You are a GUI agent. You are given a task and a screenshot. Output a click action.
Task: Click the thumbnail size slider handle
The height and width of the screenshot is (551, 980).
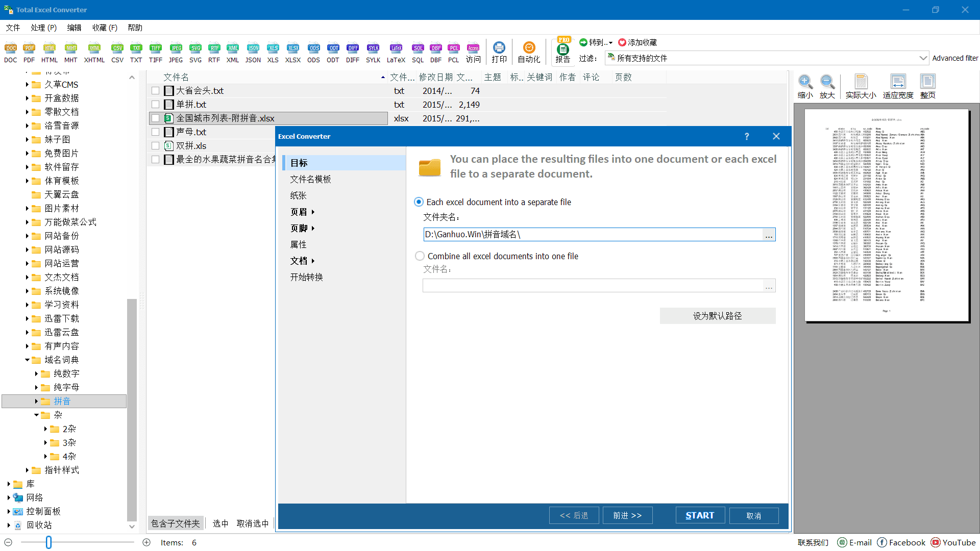tap(48, 542)
